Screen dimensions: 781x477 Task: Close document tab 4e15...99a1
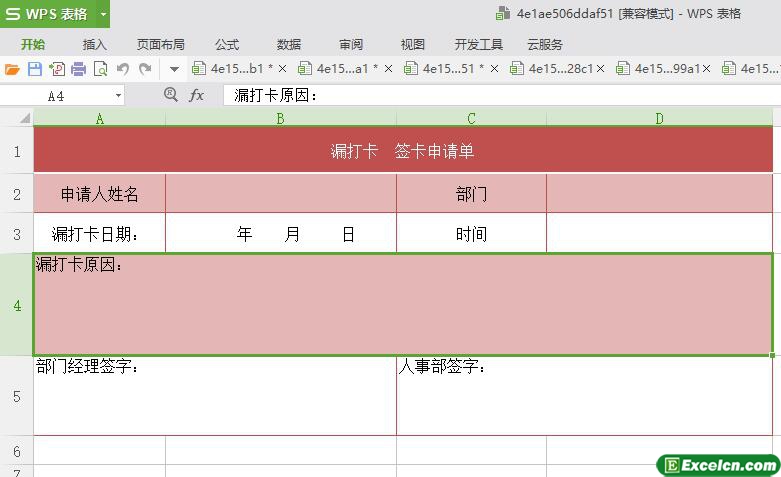(x=706, y=69)
